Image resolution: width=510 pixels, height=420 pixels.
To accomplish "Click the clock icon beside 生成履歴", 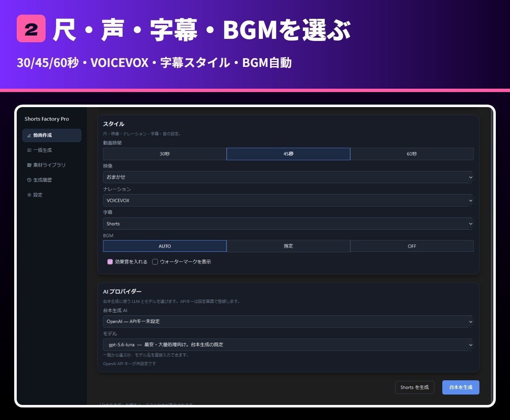I will click(29, 180).
